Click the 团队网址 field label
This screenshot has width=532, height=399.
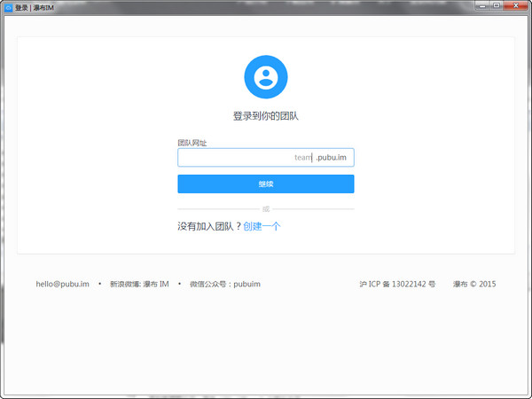[x=192, y=143]
